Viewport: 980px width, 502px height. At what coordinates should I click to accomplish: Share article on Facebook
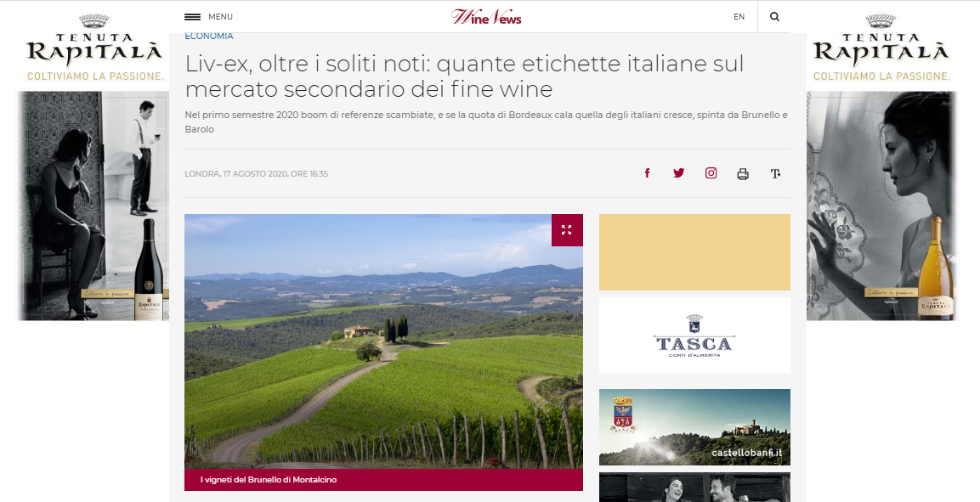tap(648, 173)
